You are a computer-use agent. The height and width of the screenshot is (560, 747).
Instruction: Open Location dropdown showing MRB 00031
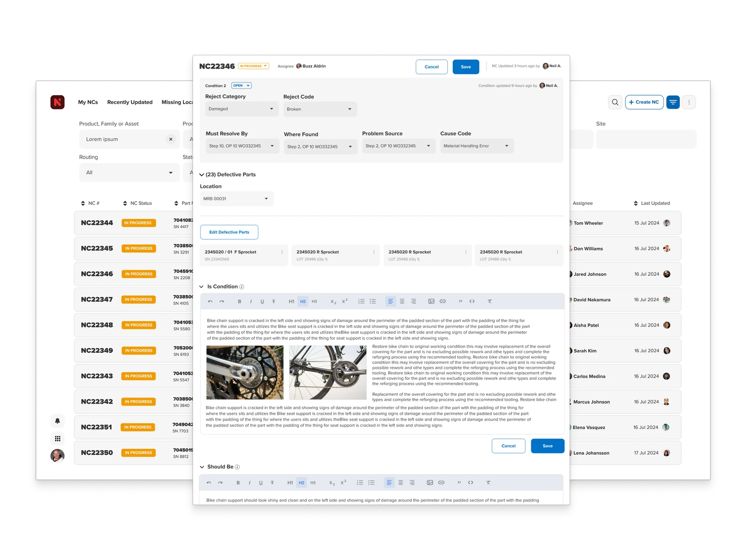(236, 199)
